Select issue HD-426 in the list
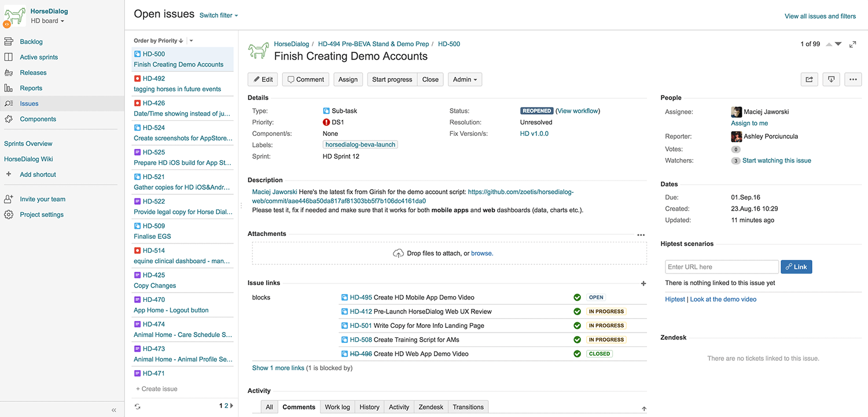The image size is (868, 417). point(182,108)
